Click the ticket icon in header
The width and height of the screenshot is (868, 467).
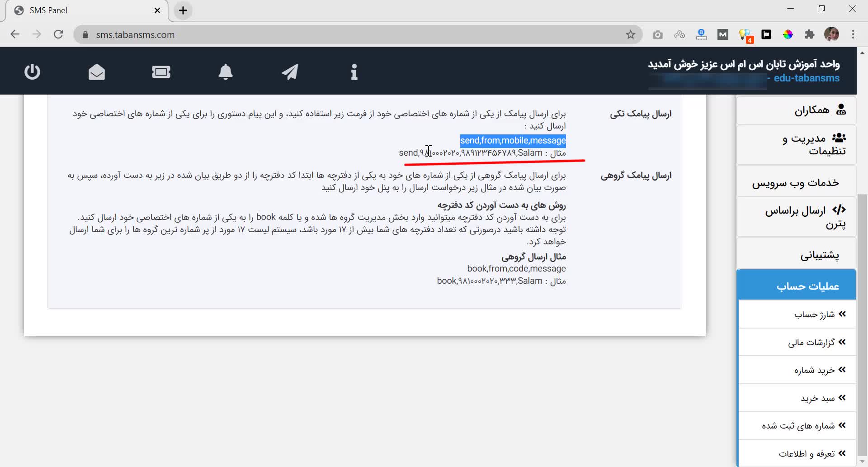pos(161,72)
